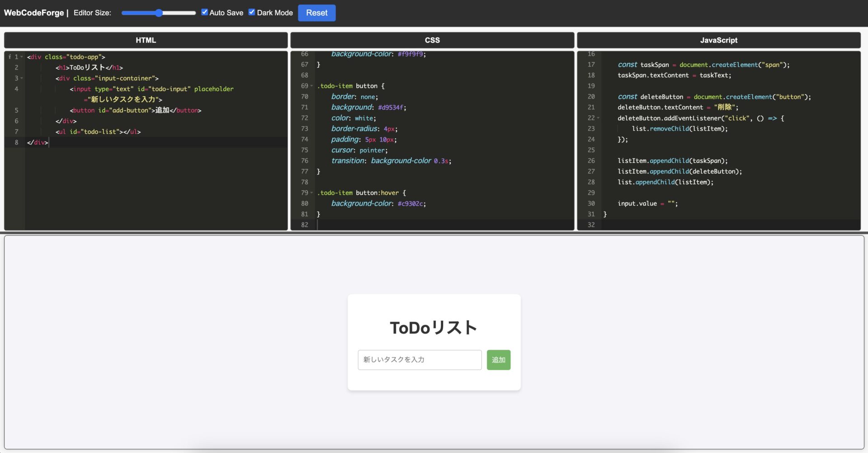Select the JavaScript editor panel header
Screen dimensions: 868x453
coord(718,40)
